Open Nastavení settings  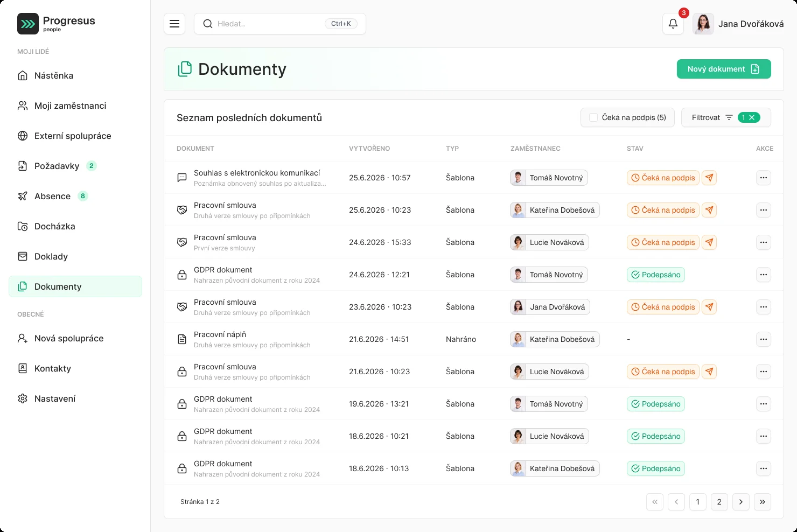[75, 398]
